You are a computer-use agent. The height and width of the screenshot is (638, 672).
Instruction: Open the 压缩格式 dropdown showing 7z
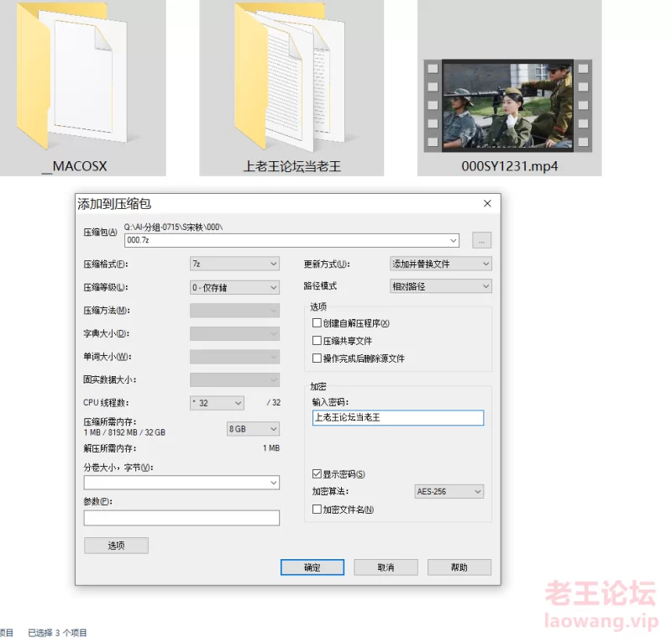point(234,264)
